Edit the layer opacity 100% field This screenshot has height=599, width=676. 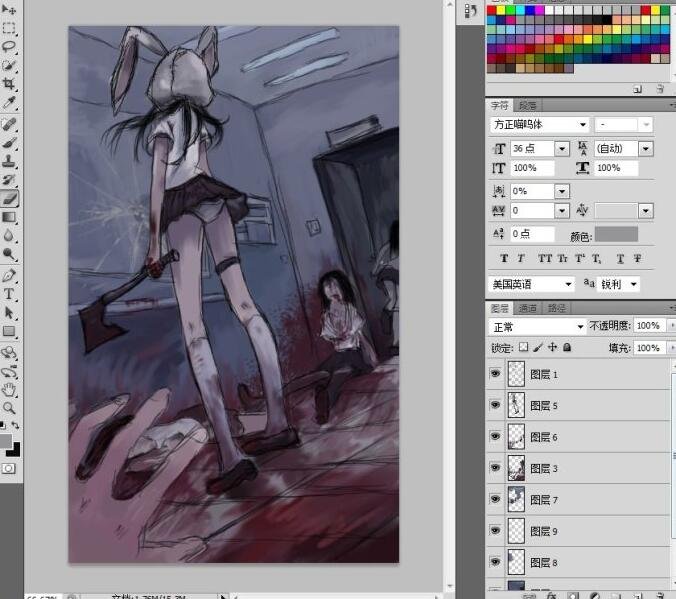click(648, 326)
